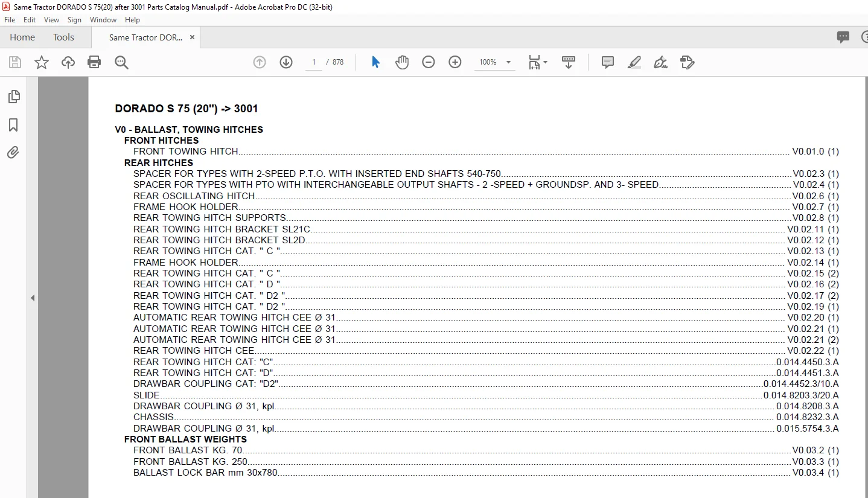The image size is (868, 498).
Task: Zoom in with the plus icon
Action: (455, 62)
